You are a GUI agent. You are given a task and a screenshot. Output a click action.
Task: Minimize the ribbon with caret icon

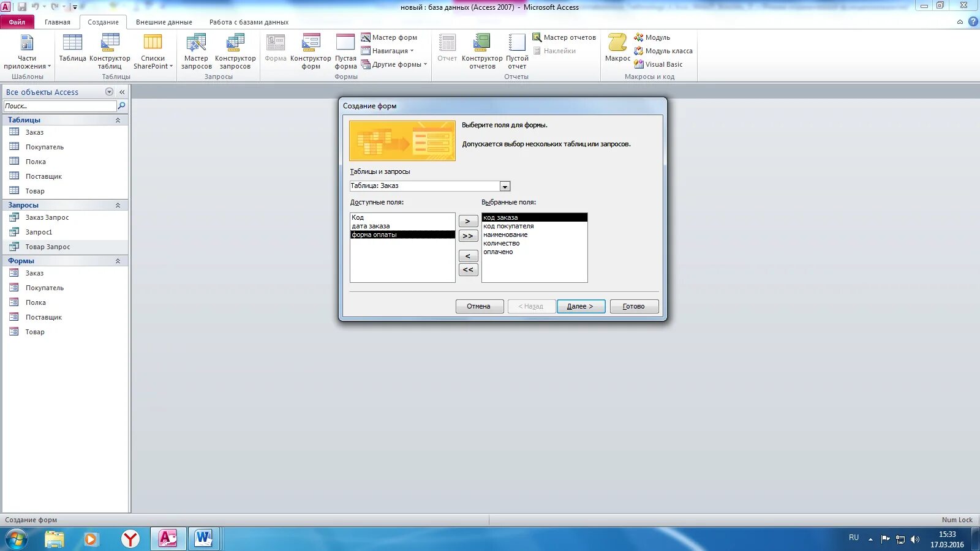[x=960, y=22]
